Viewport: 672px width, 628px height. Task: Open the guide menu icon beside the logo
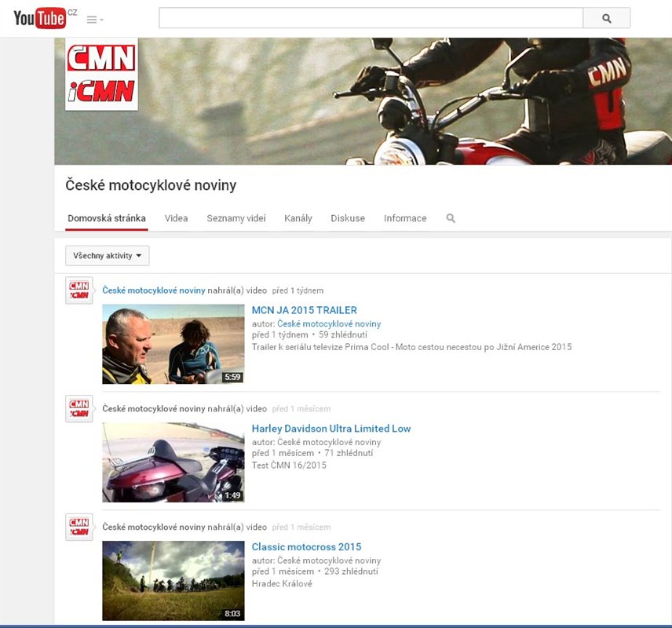(x=95, y=20)
